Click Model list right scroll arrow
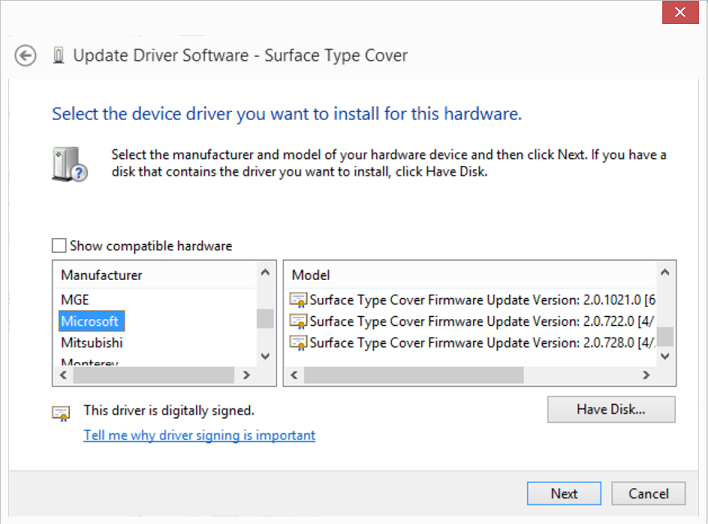This screenshot has width=708, height=524. click(646, 375)
